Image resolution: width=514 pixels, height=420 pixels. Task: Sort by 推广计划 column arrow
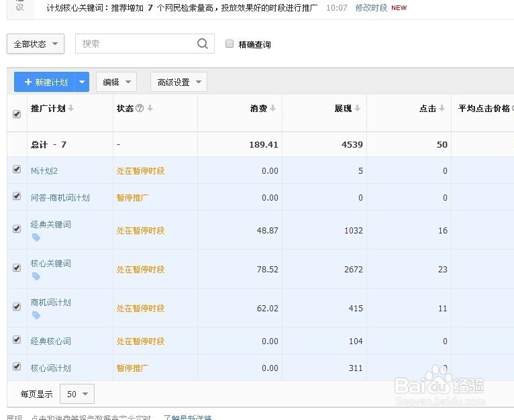click(71, 108)
